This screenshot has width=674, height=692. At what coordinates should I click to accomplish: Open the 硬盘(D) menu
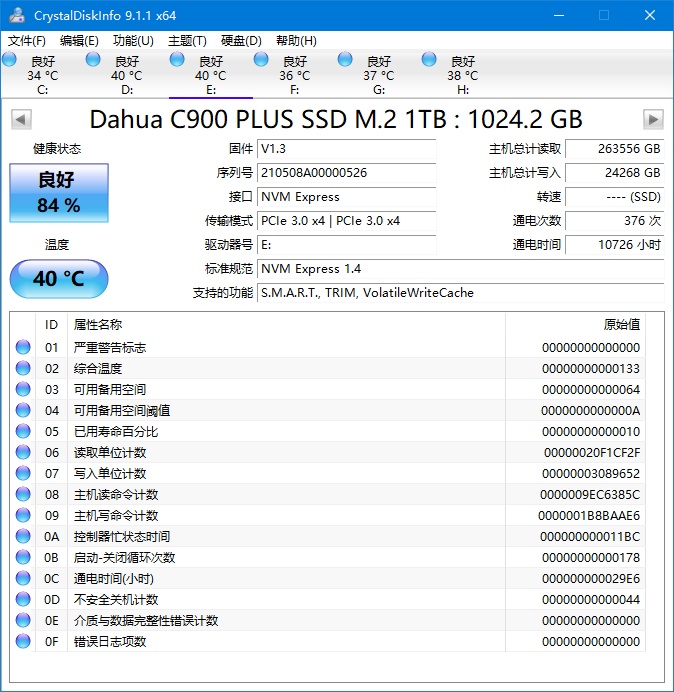click(241, 41)
